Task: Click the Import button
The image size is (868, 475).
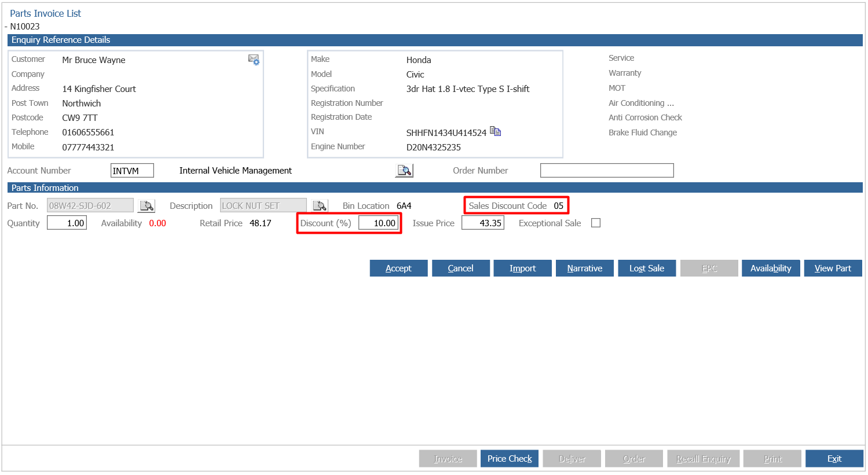Action: coord(522,268)
